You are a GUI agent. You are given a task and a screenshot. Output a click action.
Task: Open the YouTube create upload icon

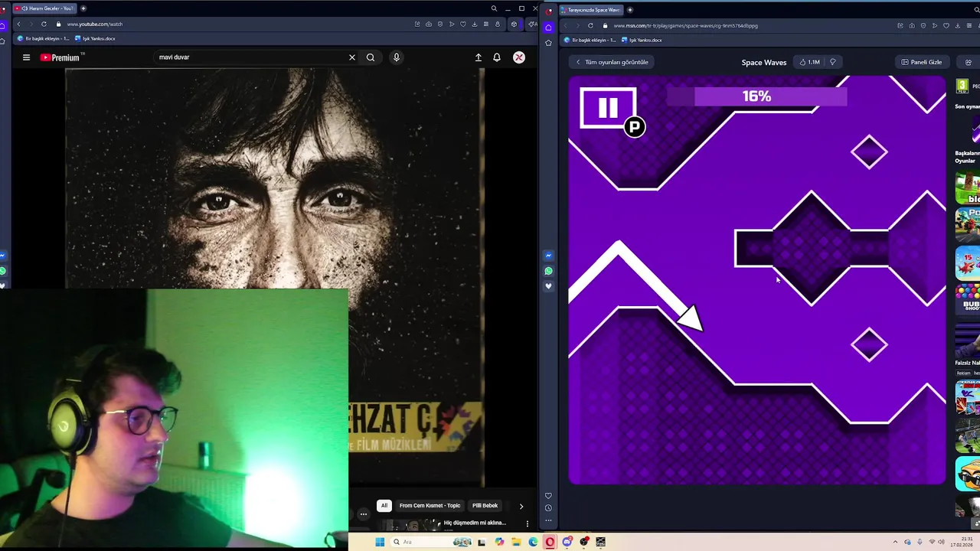point(479,57)
